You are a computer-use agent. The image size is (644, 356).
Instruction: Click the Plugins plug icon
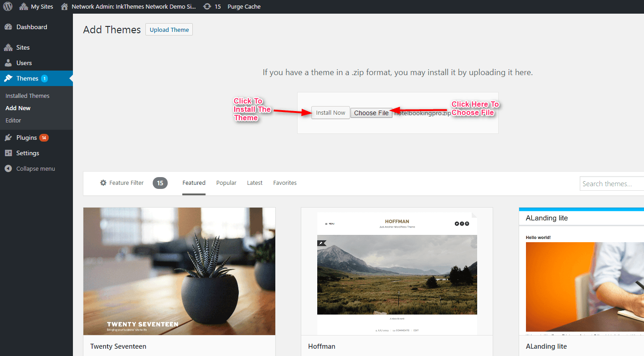pyautogui.click(x=8, y=137)
